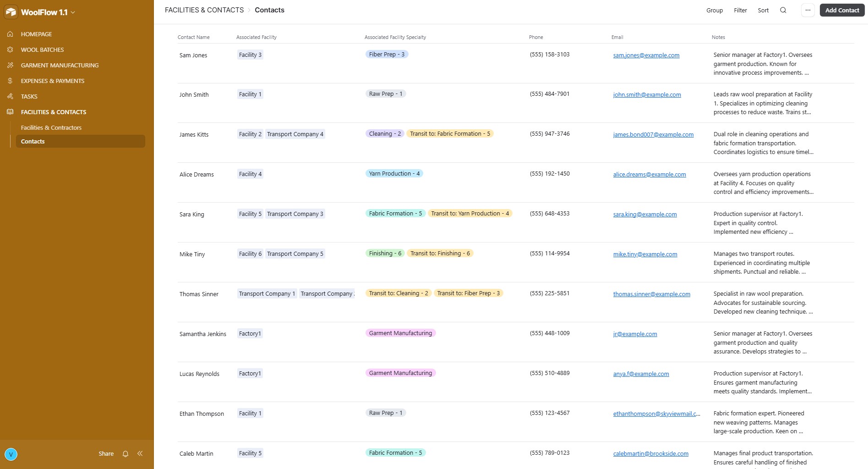Select the Alice Dreams contact name cell
The height and width of the screenshot is (469, 868).
(x=197, y=175)
